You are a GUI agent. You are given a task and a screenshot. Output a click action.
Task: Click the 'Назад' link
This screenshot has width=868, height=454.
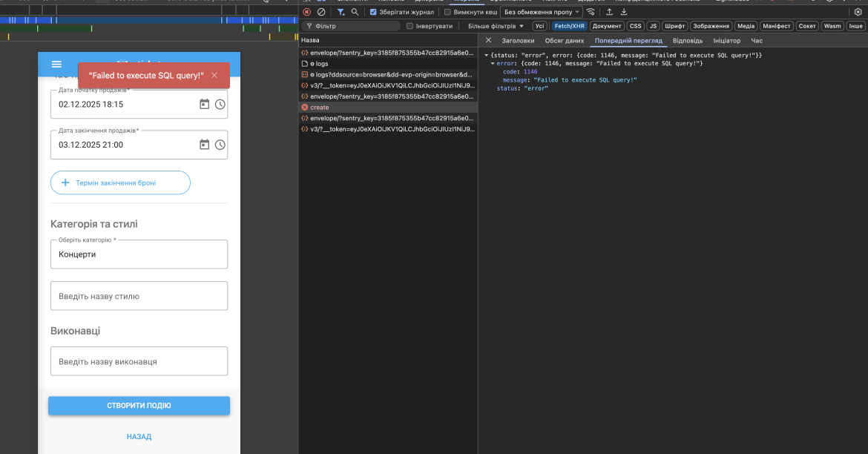point(139,437)
